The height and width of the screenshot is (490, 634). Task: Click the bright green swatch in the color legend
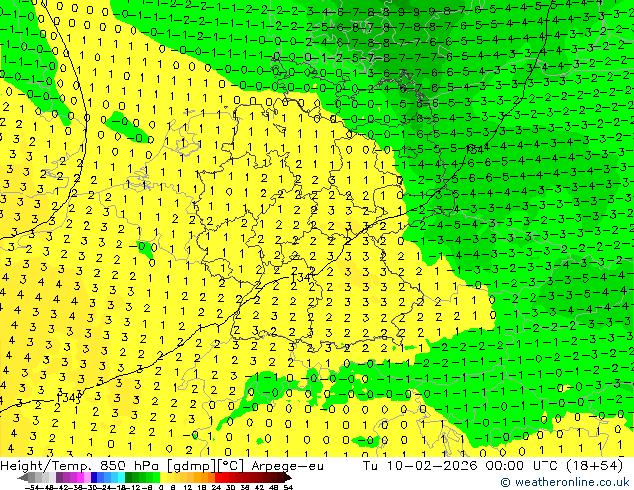tap(156, 478)
